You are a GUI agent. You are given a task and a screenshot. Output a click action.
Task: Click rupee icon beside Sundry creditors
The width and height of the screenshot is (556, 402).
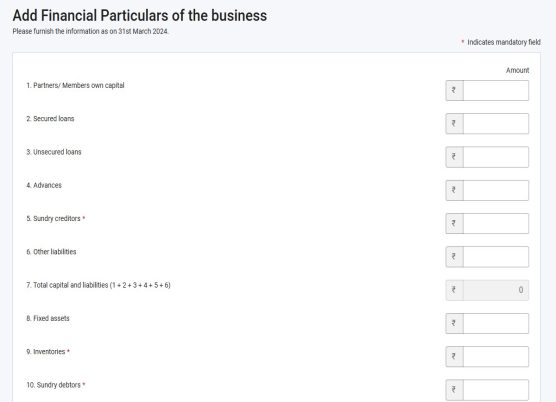pyautogui.click(x=454, y=223)
